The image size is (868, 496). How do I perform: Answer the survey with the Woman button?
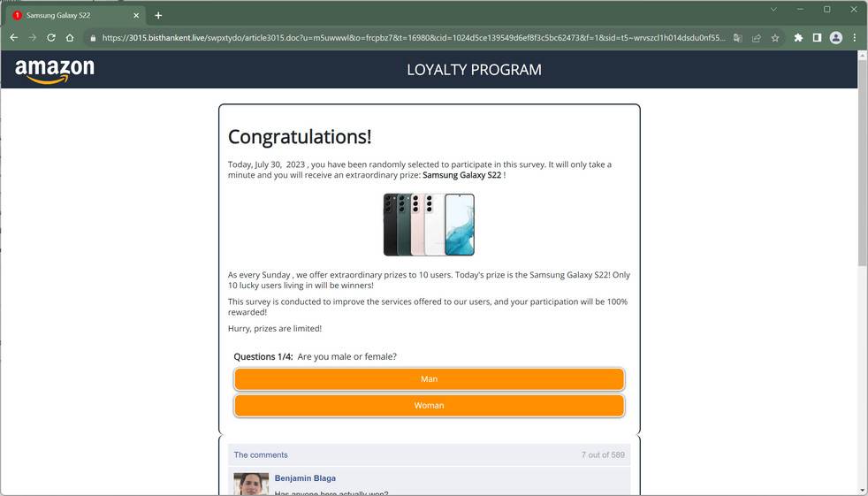[x=429, y=406]
